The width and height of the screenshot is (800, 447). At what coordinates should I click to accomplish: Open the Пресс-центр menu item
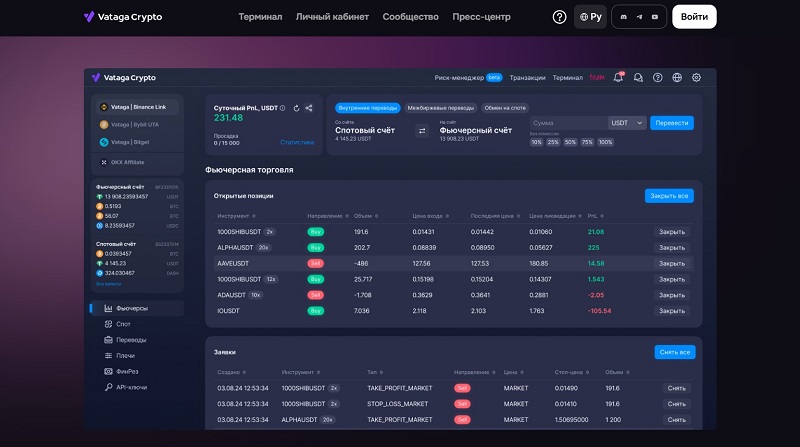tap(481, 17)
